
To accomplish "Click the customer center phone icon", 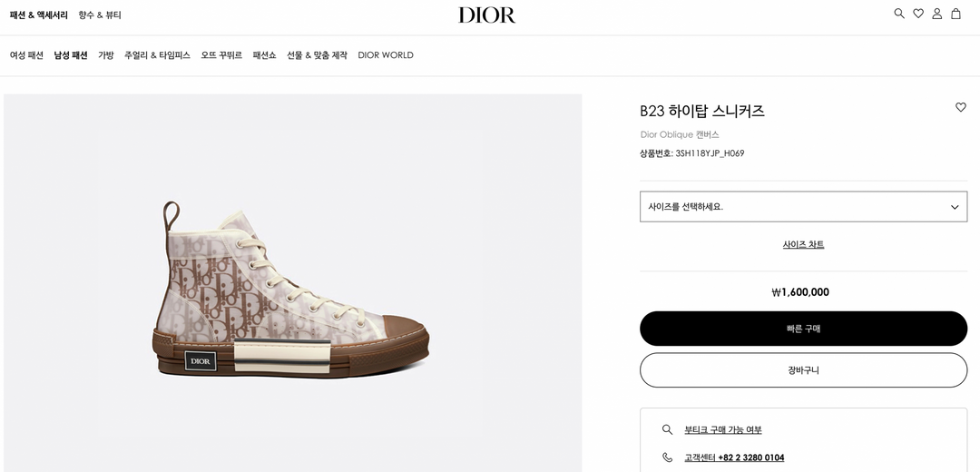I will tap(668, 457).
